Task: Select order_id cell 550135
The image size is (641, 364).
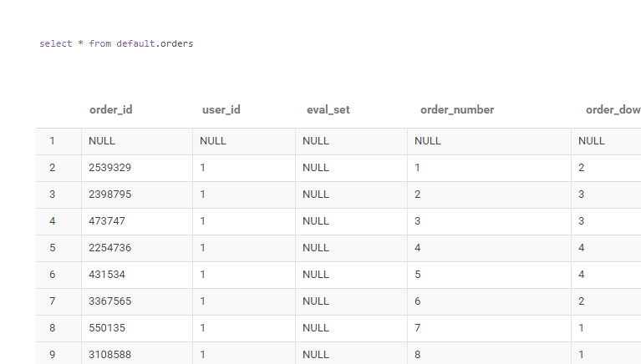Action: [106, 328]
